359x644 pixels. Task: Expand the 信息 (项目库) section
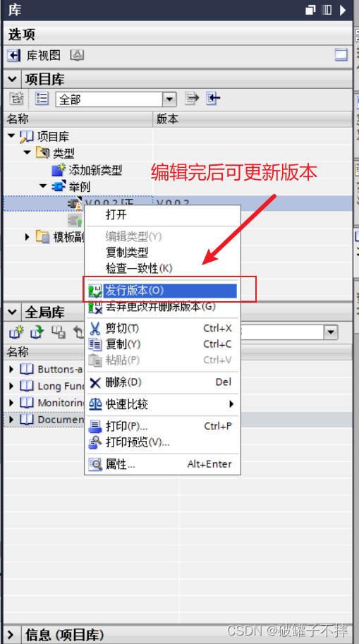click(11, 635)
